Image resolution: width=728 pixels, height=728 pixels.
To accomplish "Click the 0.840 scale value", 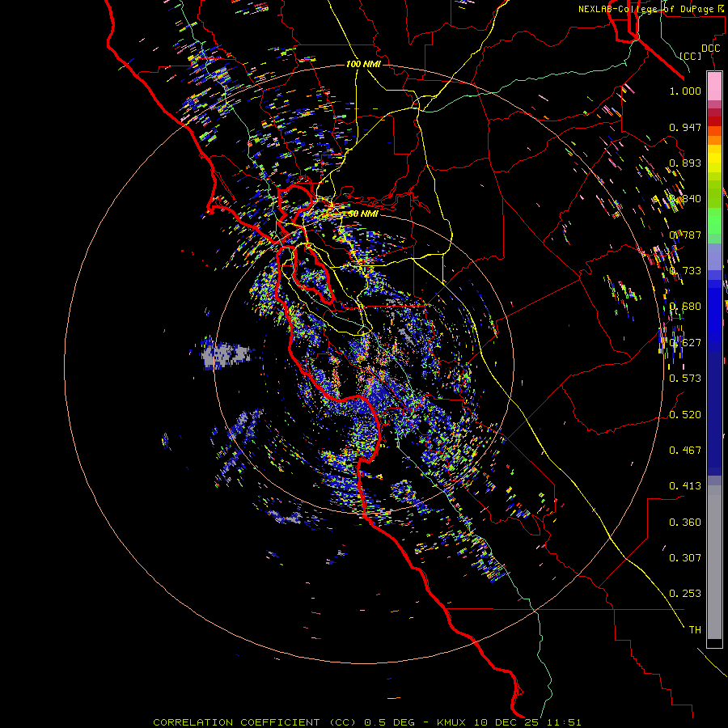I will 685,199.
